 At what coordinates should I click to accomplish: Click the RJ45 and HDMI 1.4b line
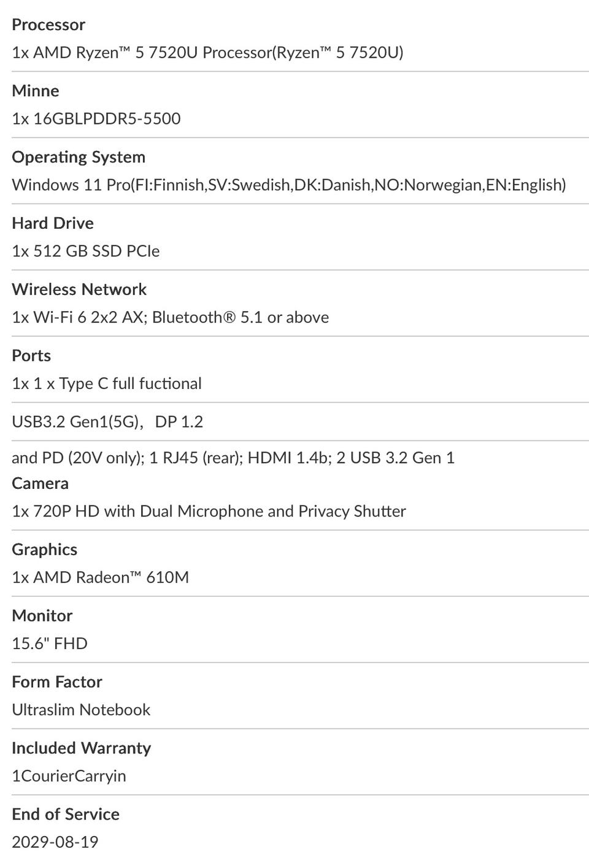click(x=233, y=458)
